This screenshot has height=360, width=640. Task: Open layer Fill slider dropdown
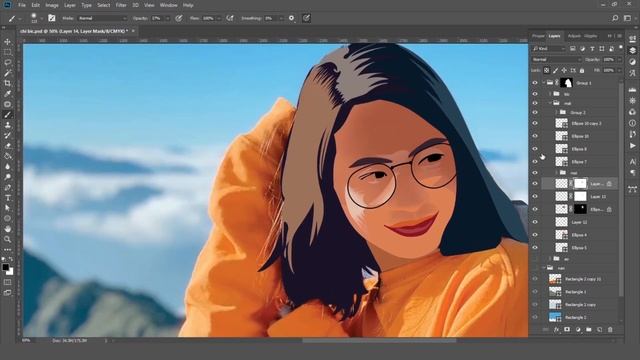tap(619, 71)
